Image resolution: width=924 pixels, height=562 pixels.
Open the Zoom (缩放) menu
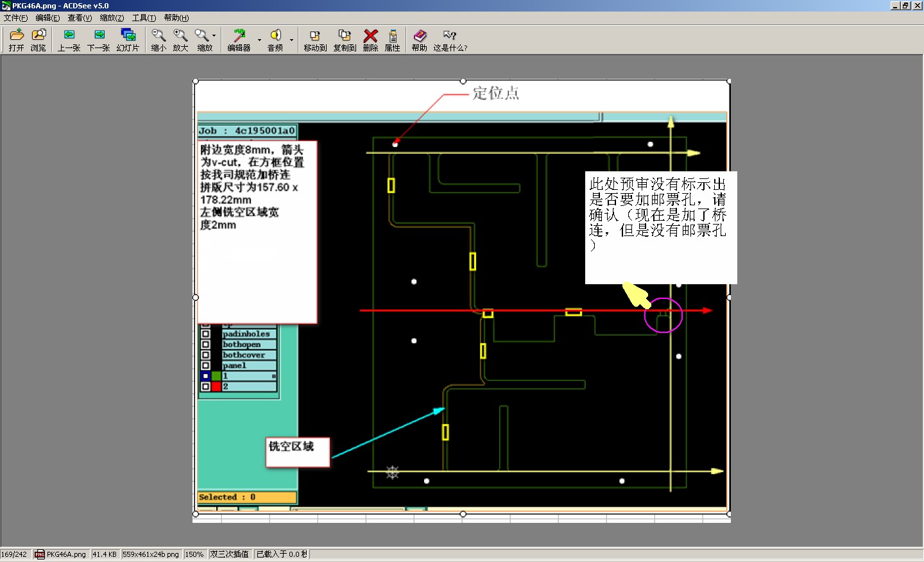112,18
